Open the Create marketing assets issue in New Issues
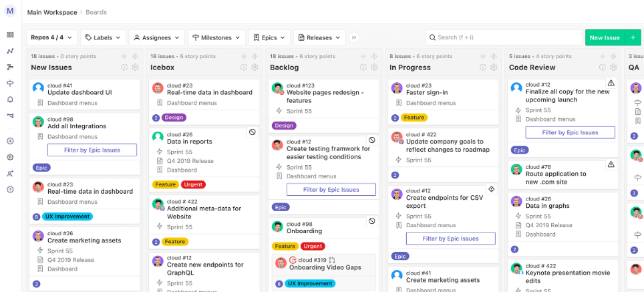 tap(84, 241)
